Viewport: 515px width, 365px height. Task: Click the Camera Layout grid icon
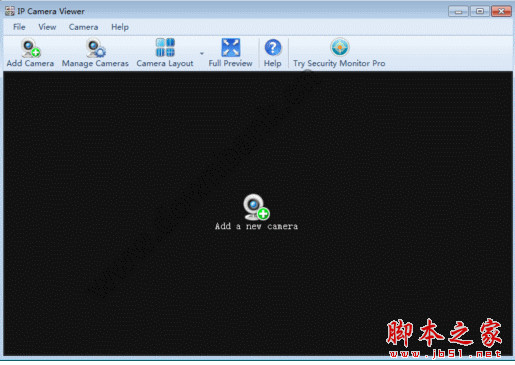[165, 47]
